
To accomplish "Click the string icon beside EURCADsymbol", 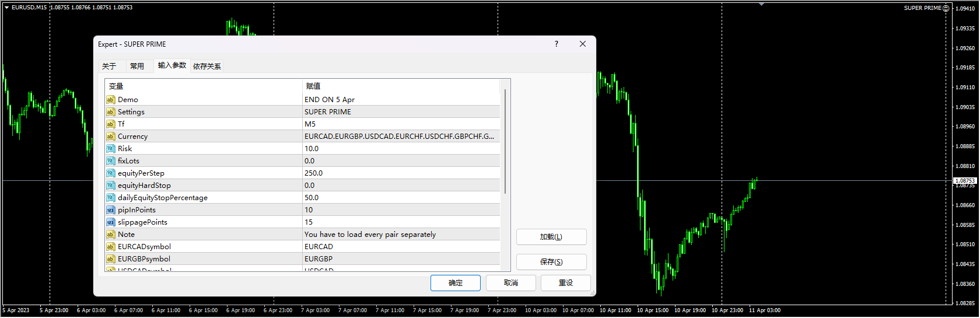I will click(x=110, y=247).
